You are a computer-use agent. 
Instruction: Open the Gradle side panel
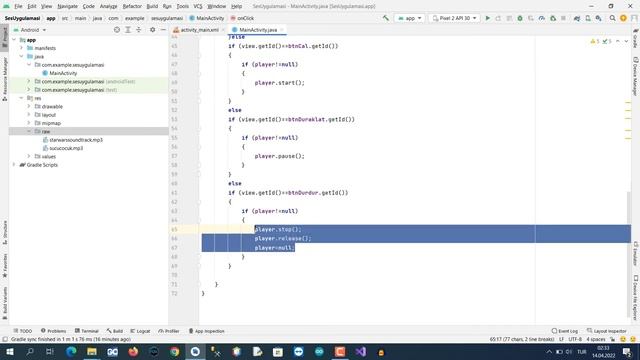(x=636, y=39)
